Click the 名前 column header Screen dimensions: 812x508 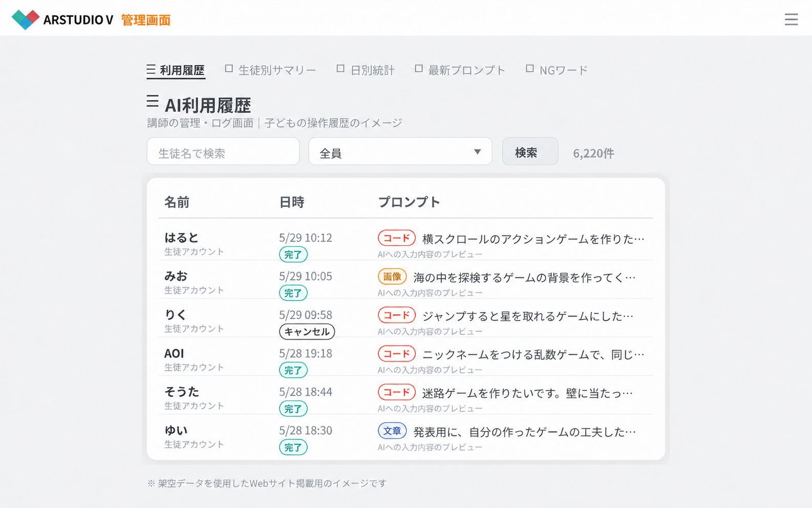[x=177, y=202]
